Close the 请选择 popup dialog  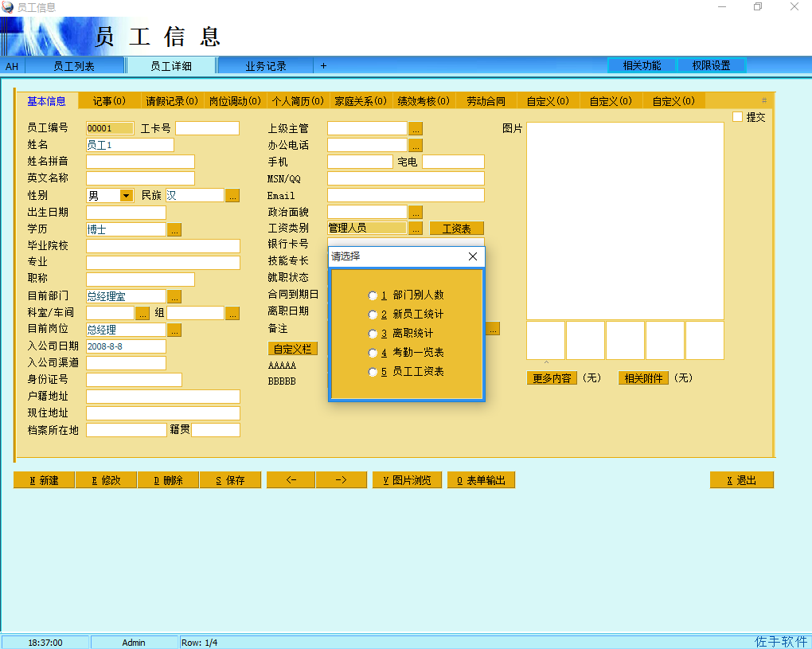point(472,256)
